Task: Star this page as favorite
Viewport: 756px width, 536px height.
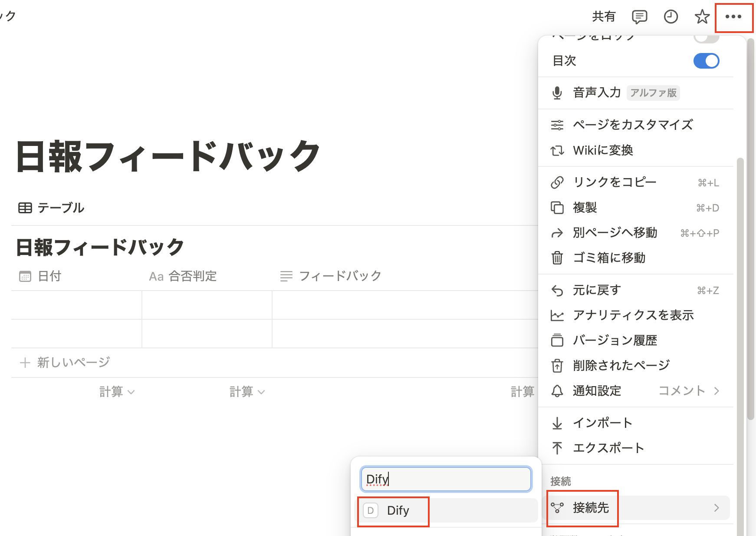Action: pyautogui.click(x=702, y=17)
